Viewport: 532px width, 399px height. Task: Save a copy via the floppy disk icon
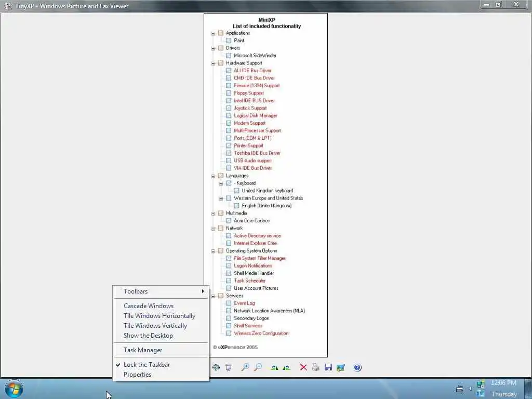pos(328,367)
